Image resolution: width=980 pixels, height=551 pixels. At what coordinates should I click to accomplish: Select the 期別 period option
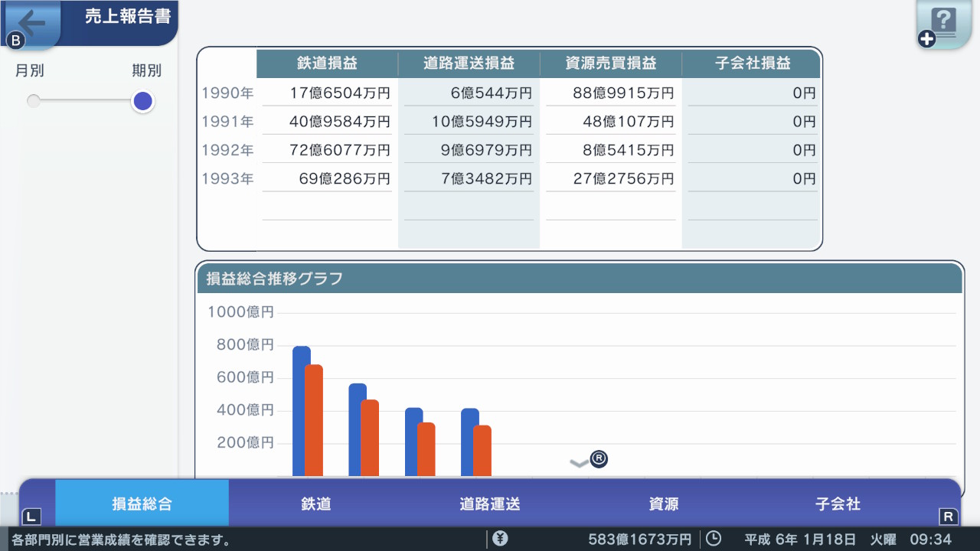click(146, 71)
